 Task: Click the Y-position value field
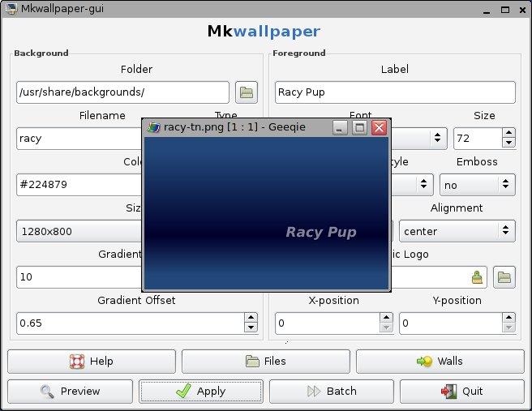click(x=451, y=323)
